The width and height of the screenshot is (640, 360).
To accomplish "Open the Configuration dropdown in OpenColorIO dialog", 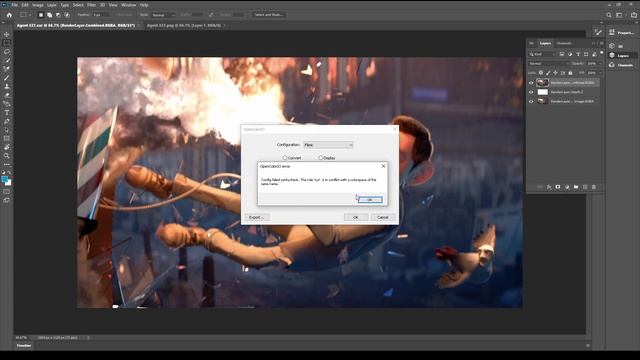I will coord(328,145).
